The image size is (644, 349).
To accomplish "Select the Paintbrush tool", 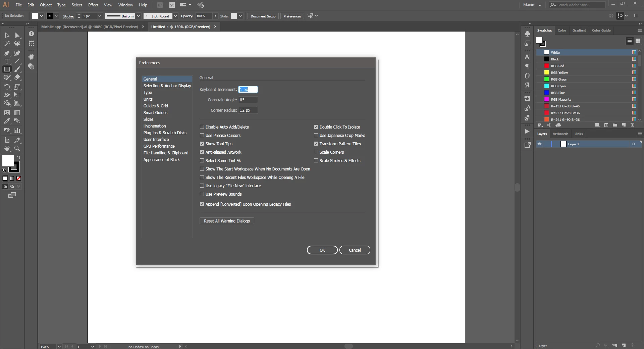I will tap(17, 69).
